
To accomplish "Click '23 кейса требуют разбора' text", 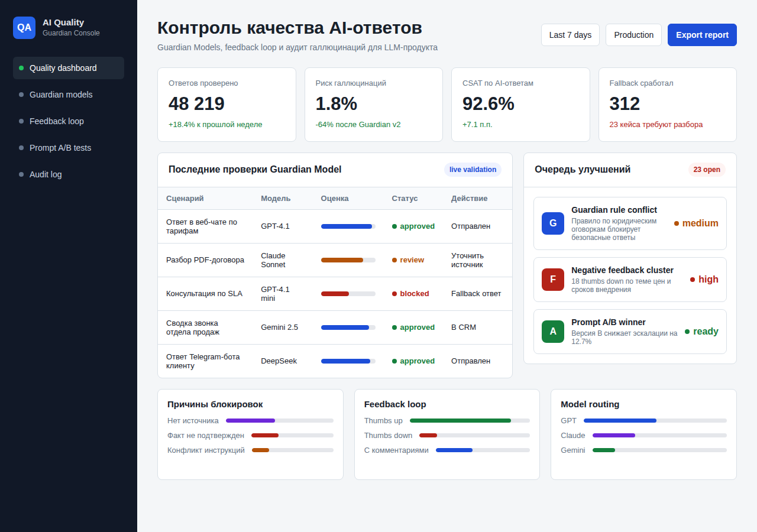I will pyautogui.click(x=656, y=125).
